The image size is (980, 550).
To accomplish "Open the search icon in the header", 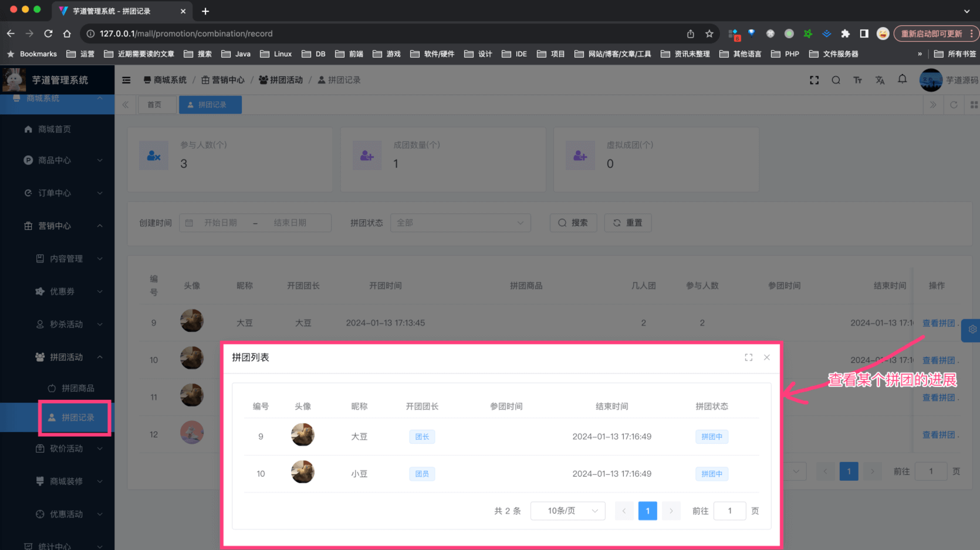I will (836, 80).
